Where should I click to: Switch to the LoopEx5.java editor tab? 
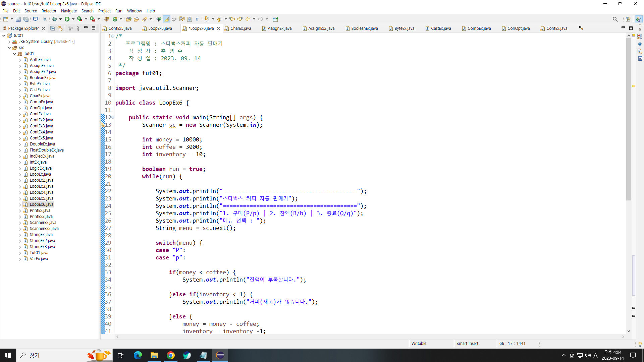pyautogui.click(x=160, y=28)
